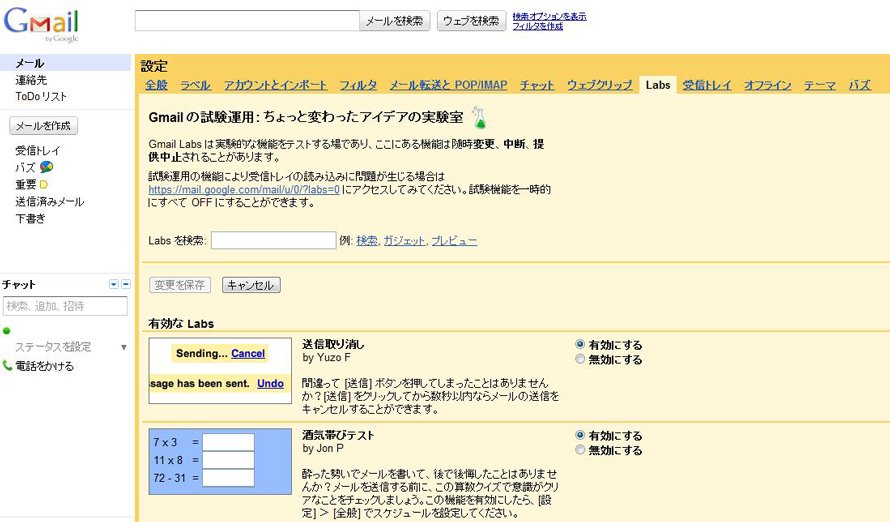
Task: Collapse the chat panel with minus button
Action: tap(126, 284)
